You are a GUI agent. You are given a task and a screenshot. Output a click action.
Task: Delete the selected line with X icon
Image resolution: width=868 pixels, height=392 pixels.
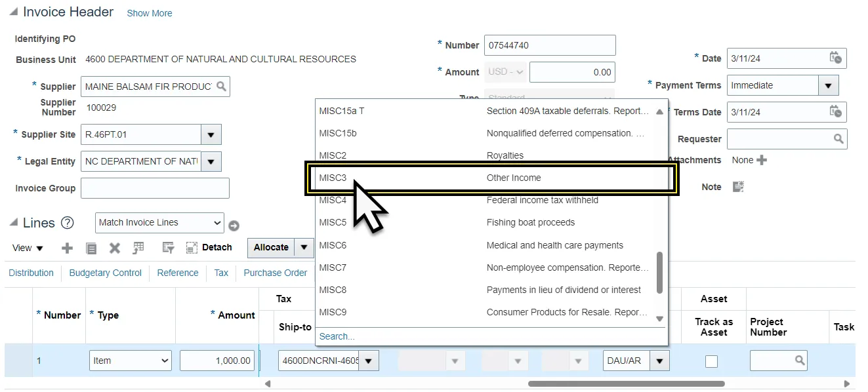[115, 248]
